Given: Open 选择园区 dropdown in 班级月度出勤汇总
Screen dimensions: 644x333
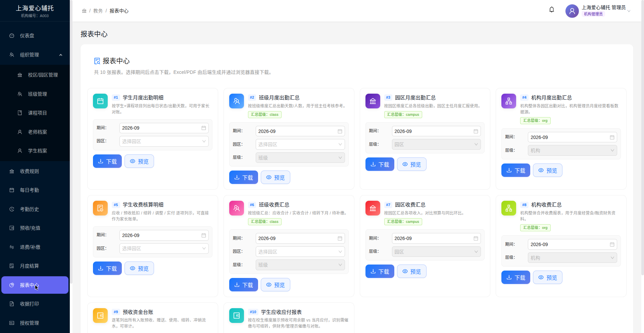Looking at the screenshot, I should [x=300, y=144].
